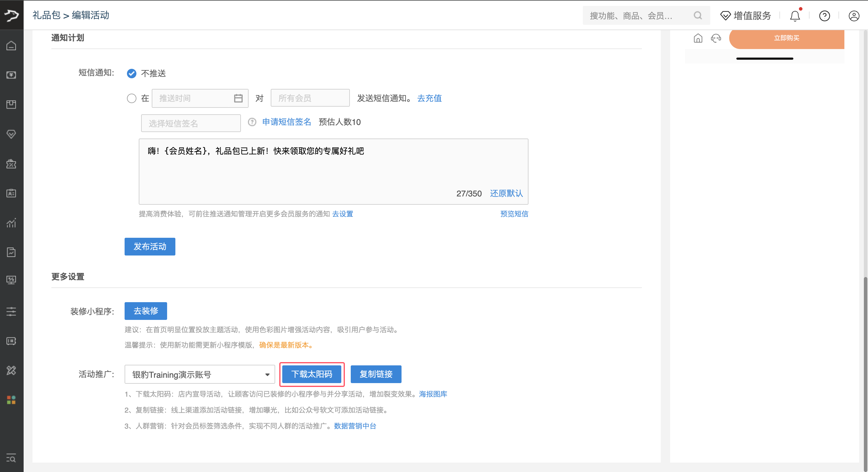The width and height of the screenshot is (868, 472).
Task: Open the yen cash icon in sidebar
Action: tap(12, 75)
